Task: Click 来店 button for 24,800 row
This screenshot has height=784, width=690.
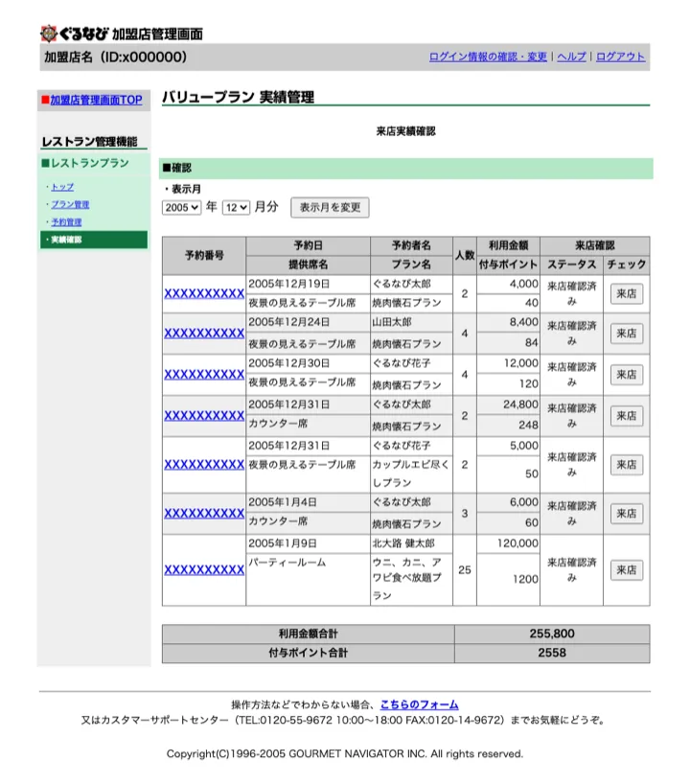Action: coord(627,416)
